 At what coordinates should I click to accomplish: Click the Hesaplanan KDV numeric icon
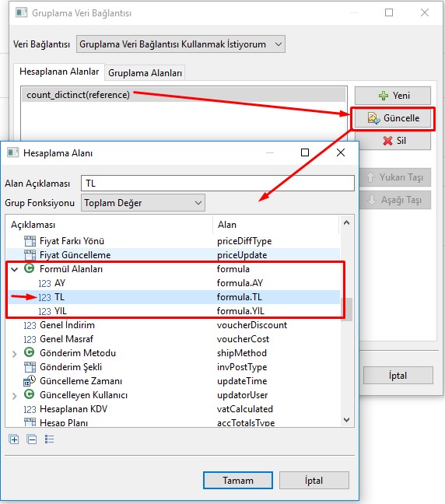30,409
